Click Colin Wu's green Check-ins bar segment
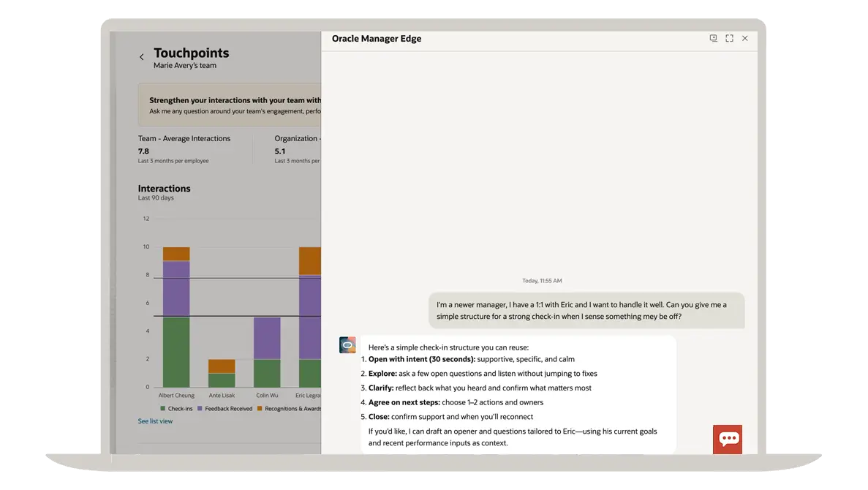The image size is (868, 490). click(267, 373)
